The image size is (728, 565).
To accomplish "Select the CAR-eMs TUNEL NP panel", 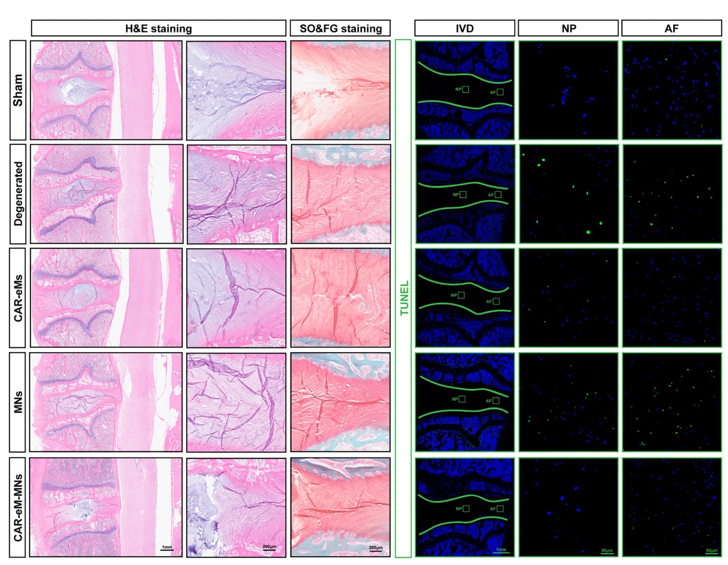I will tap(568, 298).
